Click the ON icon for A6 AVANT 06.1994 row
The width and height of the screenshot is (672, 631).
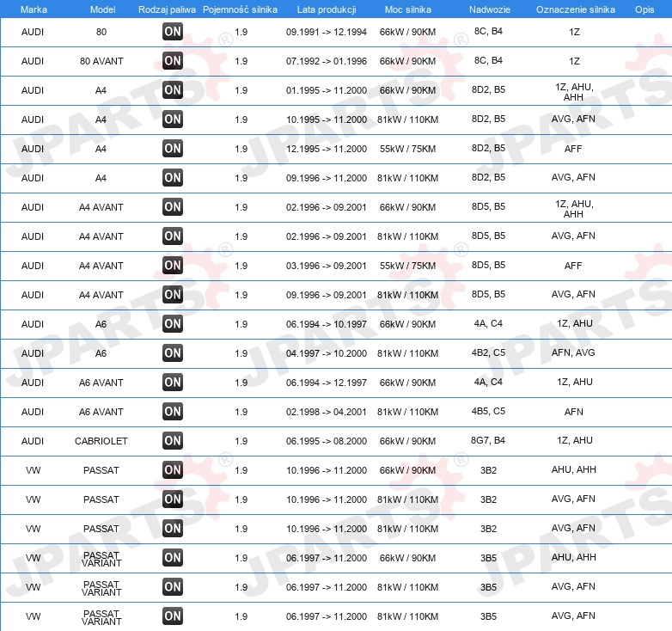click(x=173, y=382)
